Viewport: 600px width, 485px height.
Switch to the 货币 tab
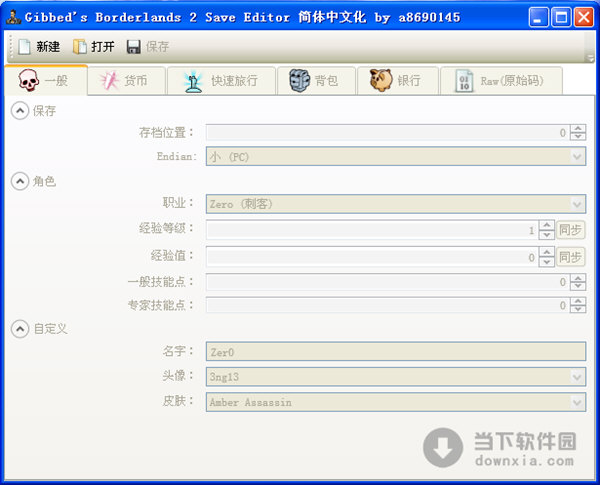pos(126,80)
